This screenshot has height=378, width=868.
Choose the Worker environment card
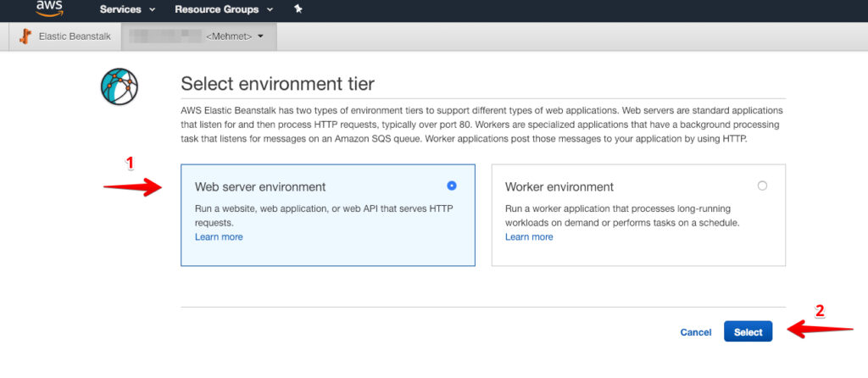(x=638, y=214)
